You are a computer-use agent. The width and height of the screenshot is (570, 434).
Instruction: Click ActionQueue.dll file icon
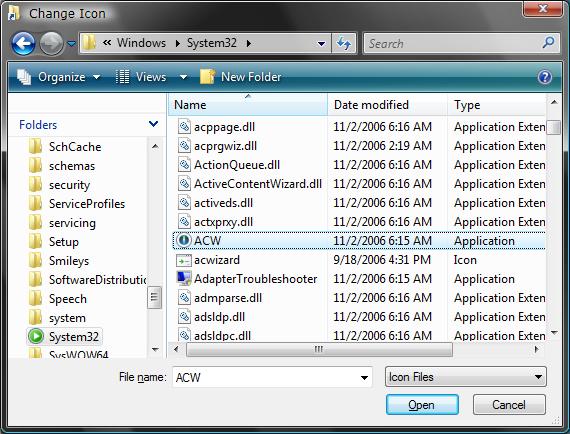click(184, 165)
